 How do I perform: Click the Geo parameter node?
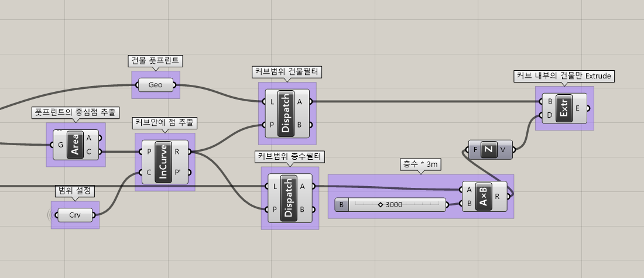(x=156, y=85)
